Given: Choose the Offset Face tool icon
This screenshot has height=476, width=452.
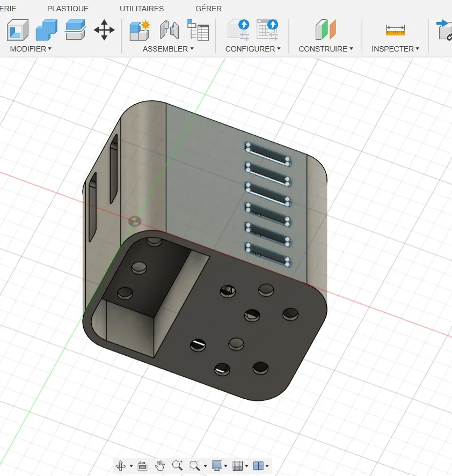Looking at the screenshot, I should (75, 30).
